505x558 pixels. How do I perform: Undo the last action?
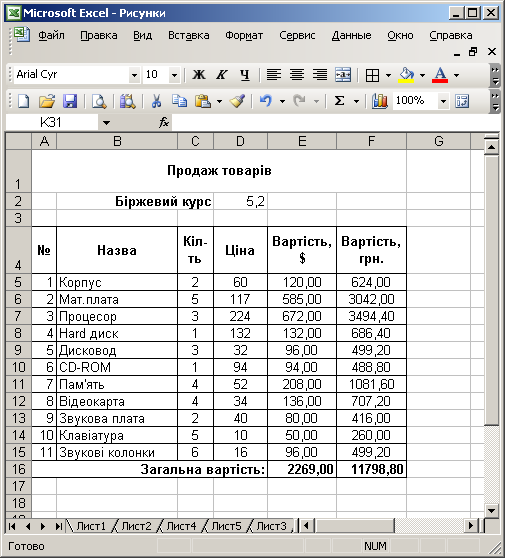265,101
